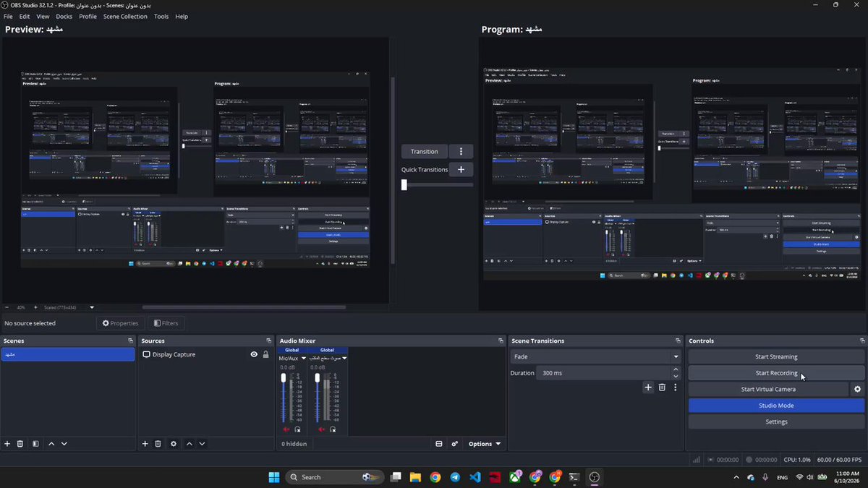Screen dimensions: 868x488
Task: Mute the Mic/Aux channel
Action: coord(286,429)
